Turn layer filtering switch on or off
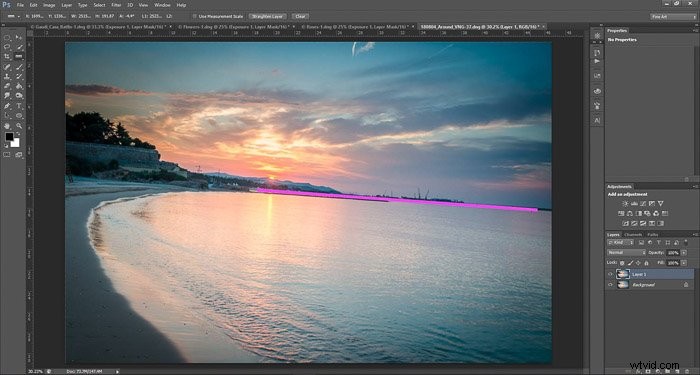 click(x=686, y=242)
